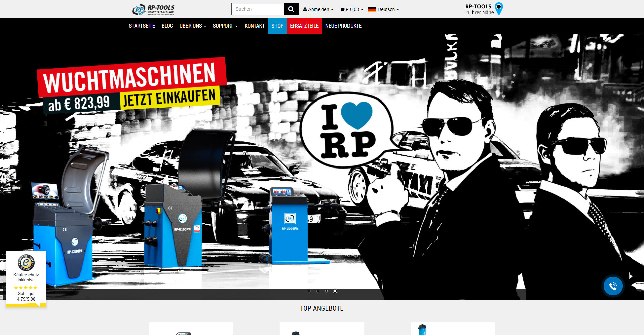Click the JETZT EINKAUFEN yellow banner button

[x=169, y=98]
